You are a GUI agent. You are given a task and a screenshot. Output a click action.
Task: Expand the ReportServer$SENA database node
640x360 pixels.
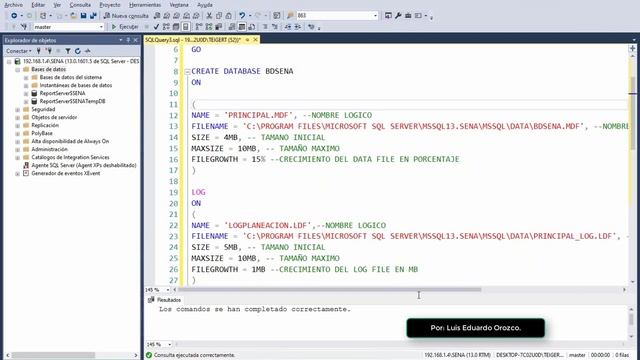[x=26, y=93]
